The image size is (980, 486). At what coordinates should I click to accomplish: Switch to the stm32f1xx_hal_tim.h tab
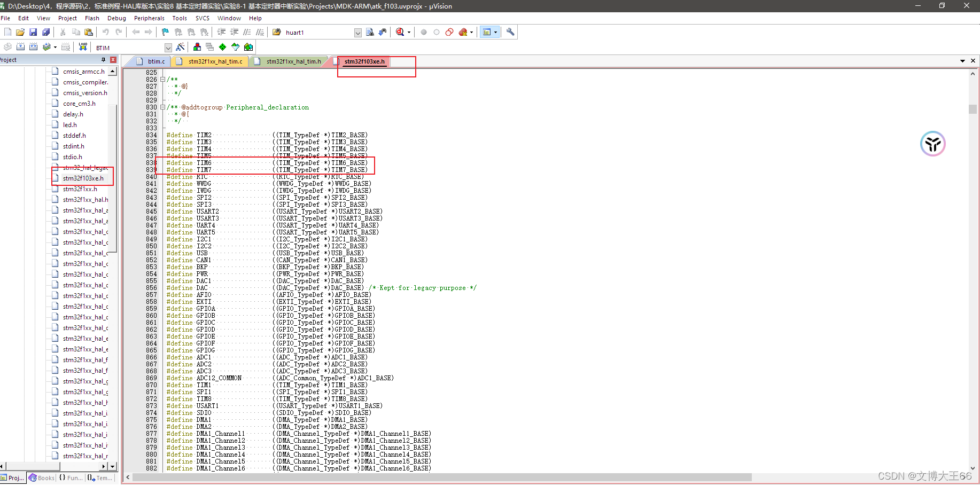289,61
